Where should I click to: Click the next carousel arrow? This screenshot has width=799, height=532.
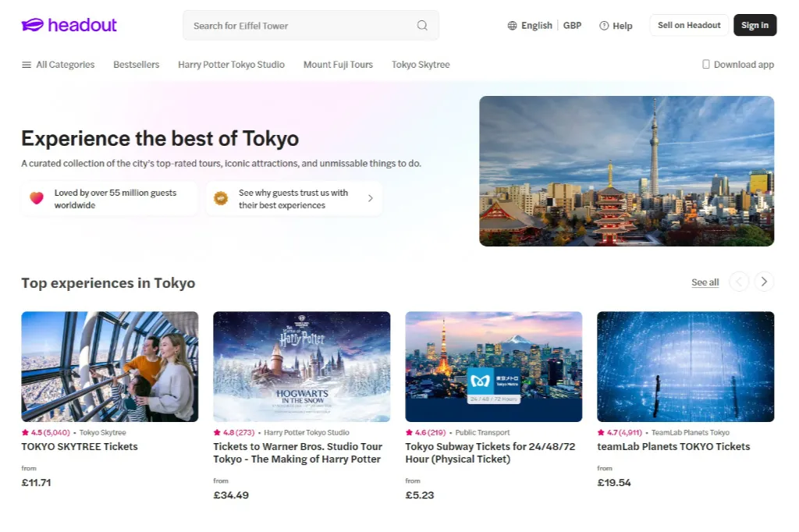[x=764, y=282]
